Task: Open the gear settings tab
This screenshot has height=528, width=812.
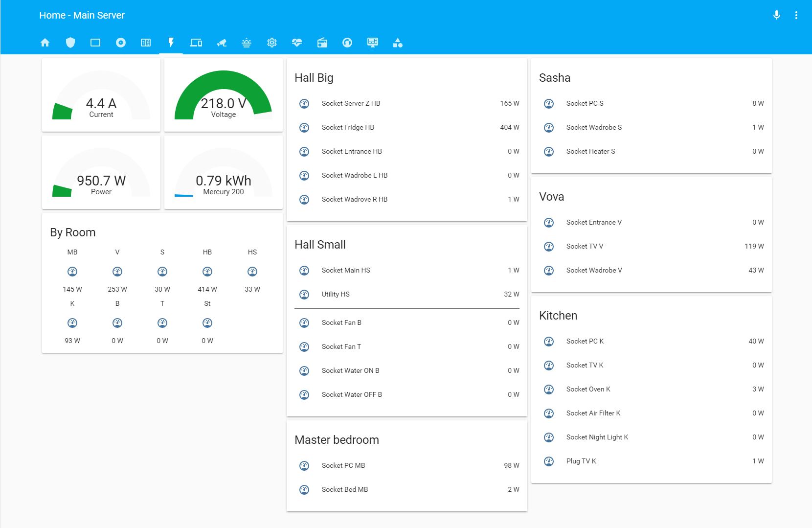Action: pyautogui.click(x=272, y=43)
